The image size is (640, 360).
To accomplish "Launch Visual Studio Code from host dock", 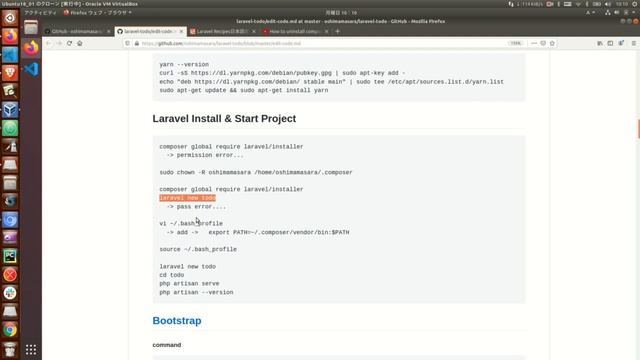I will click(x=10, y=54).
